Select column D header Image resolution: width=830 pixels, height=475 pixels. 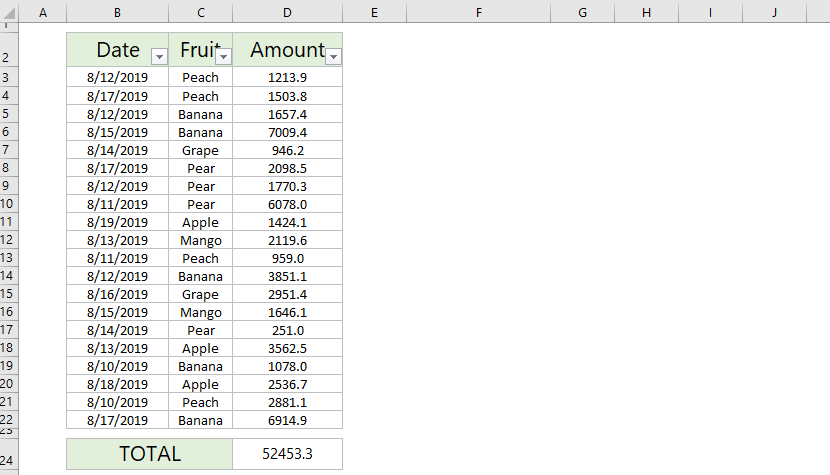point(287,12)
